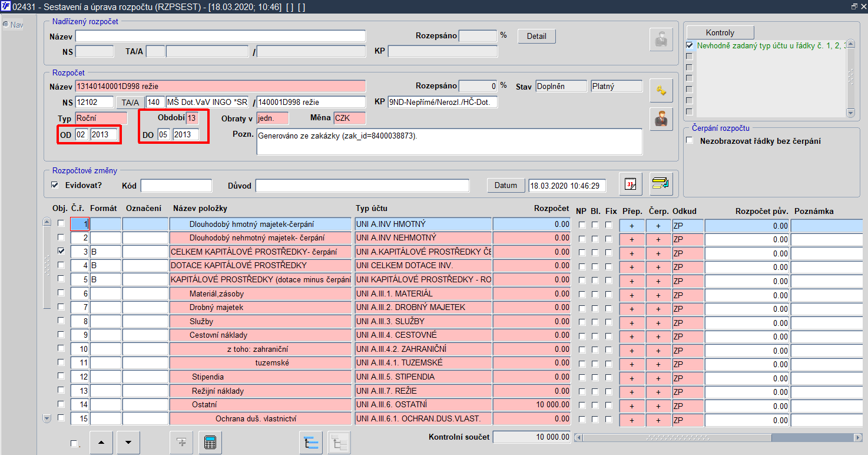The width and height of the screenshot is (868, 455).
Task: Click the Kontrolní součet value field
Action: point(531,437)
